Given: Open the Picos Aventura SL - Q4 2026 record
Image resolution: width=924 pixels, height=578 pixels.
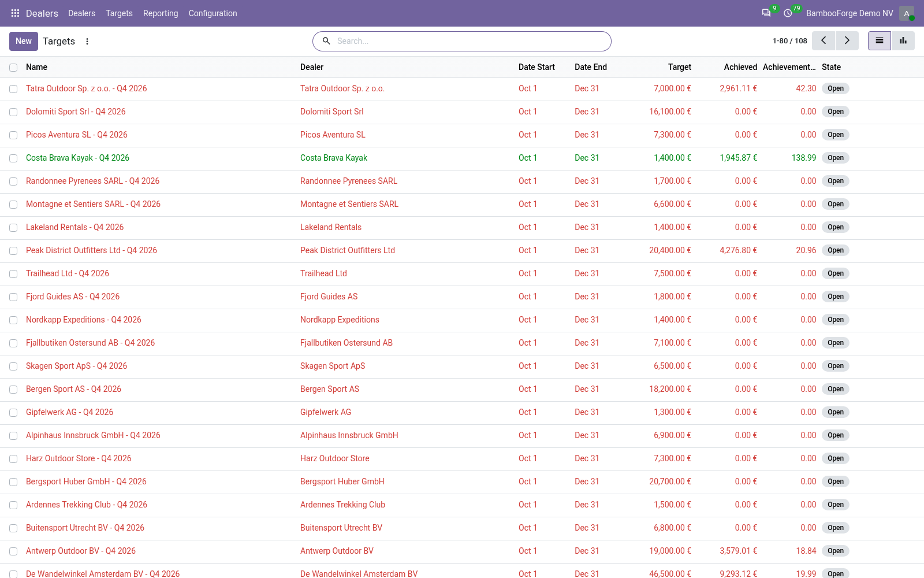Looking at the screenshot, I should (77, 135).
